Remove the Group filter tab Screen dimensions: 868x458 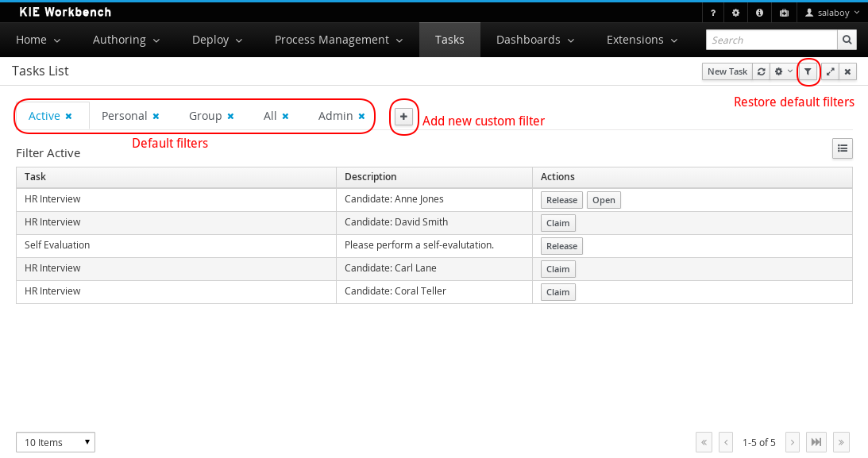(x=231, y=116)
